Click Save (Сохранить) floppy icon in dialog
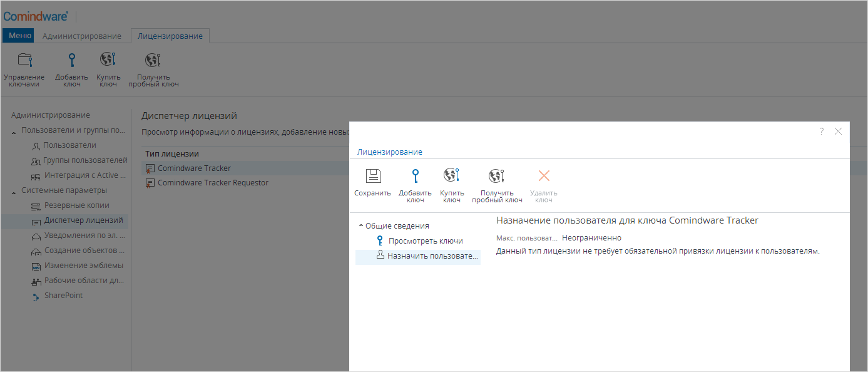Image resolution: width=868 pixels, height=372 pixels. click(373, 176)
